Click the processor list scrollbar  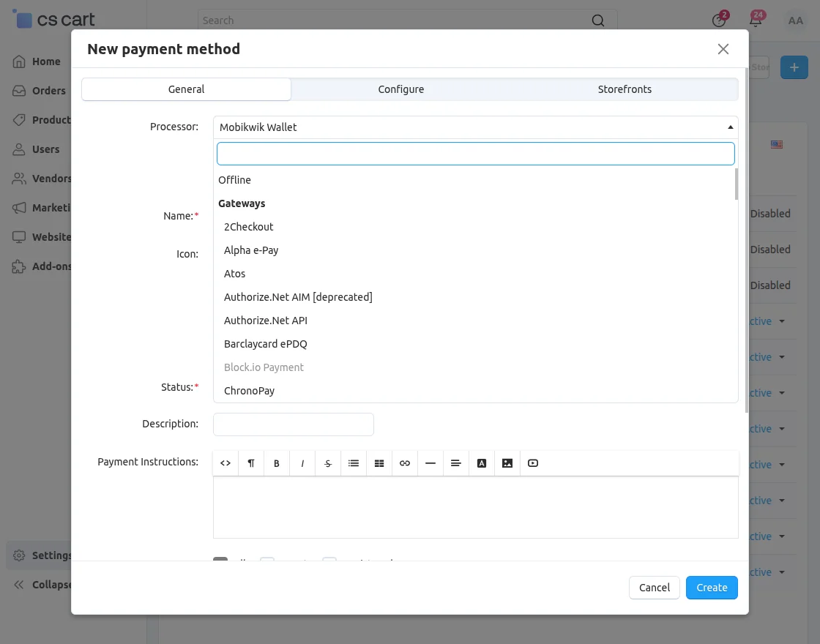[737, 184]
